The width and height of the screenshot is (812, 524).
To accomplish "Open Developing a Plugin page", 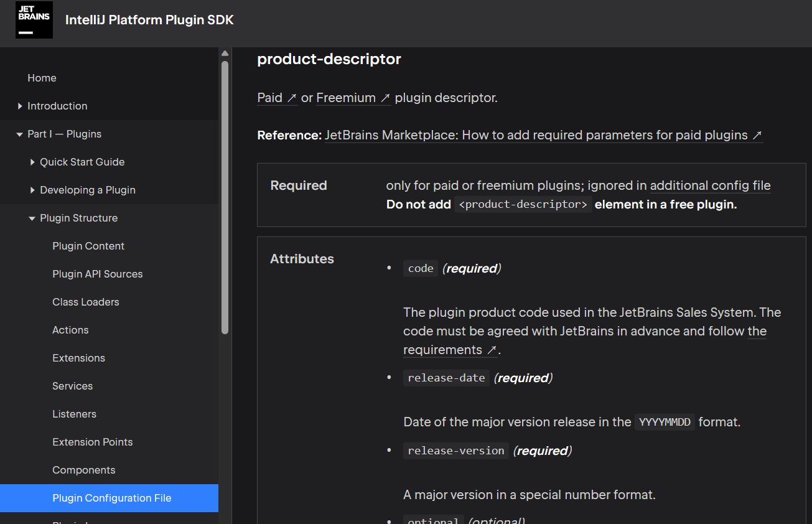I will [x=88, y=190].
